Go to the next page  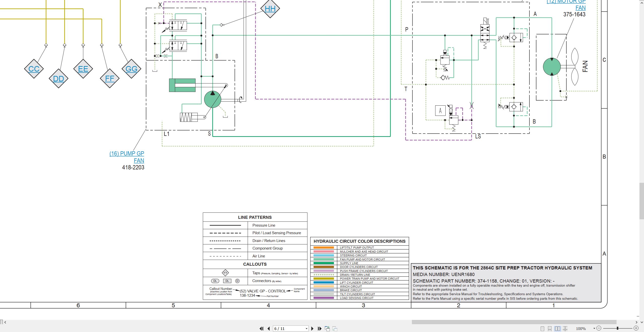(312, 328)
